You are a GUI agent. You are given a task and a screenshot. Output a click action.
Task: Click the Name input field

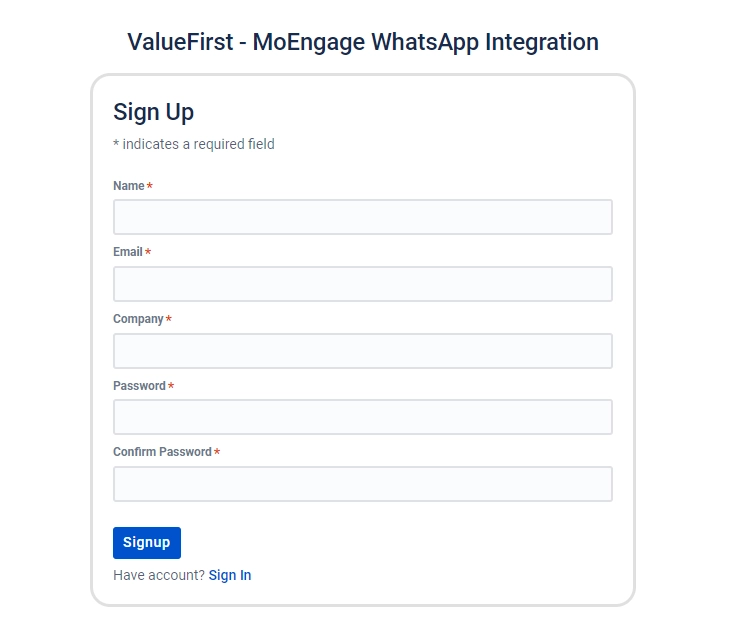pyautogui.click(x=362, y=217)
